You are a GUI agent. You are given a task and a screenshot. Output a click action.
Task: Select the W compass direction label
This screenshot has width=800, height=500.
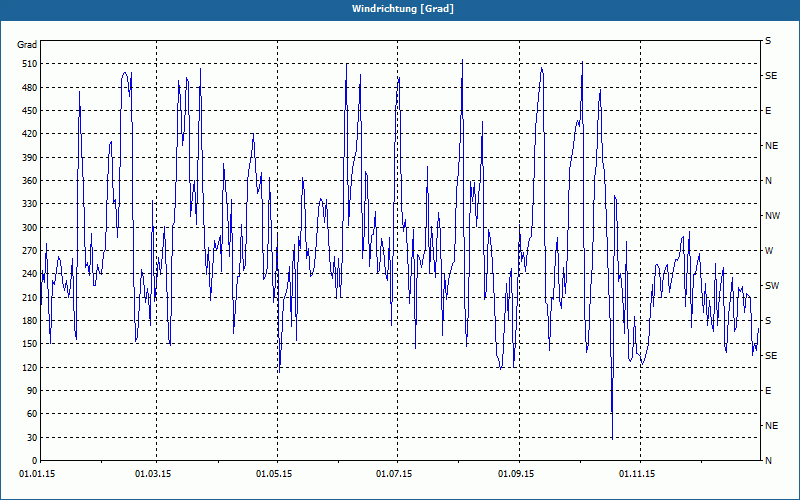769,251
